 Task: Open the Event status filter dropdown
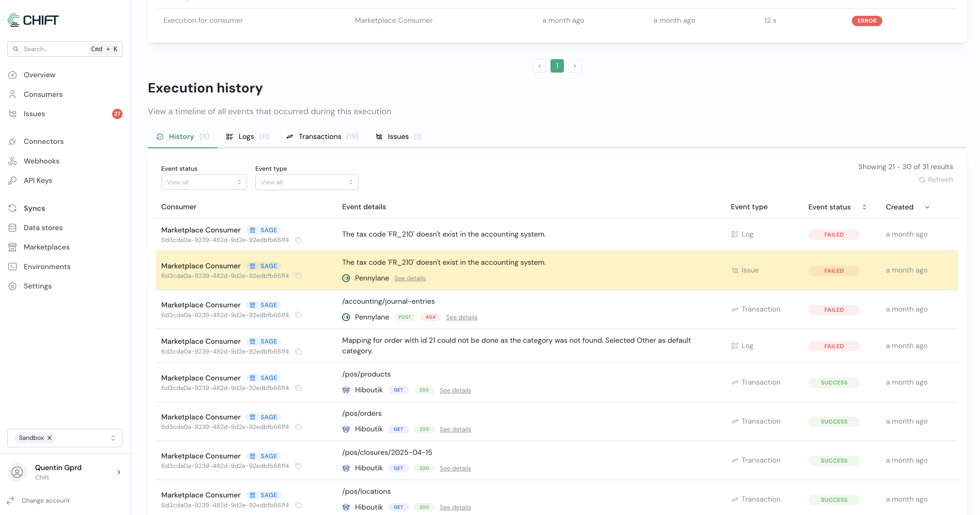click(204, 182)
